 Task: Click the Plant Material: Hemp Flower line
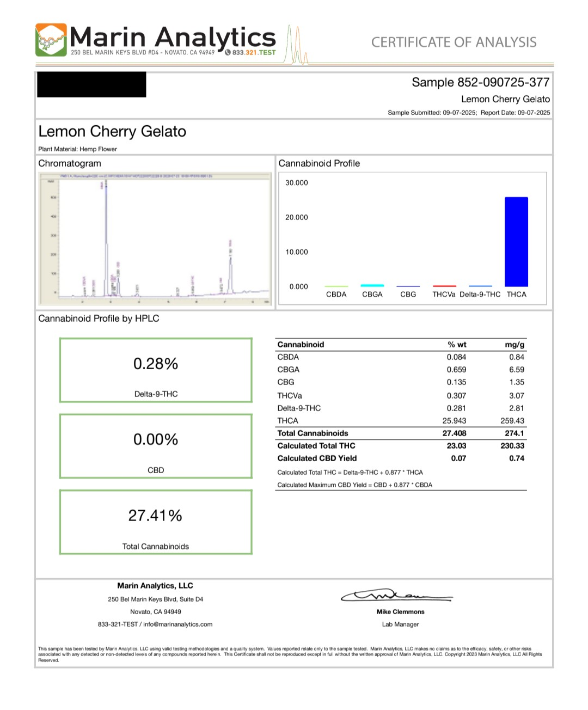(78, 149)
